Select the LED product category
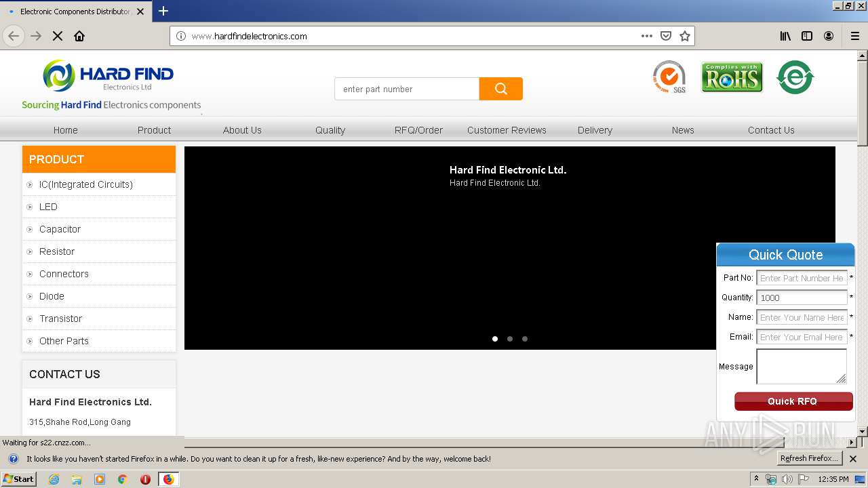868x488 pixels. pos(48,207)
